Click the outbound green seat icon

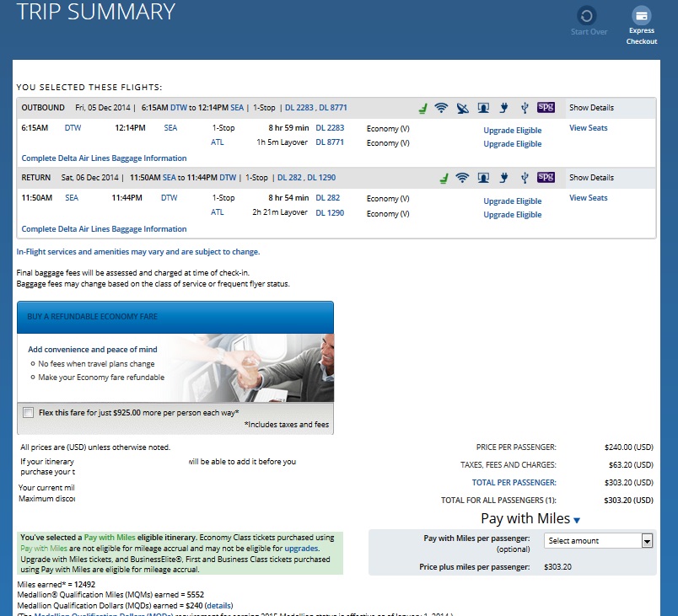click(421, 108)
